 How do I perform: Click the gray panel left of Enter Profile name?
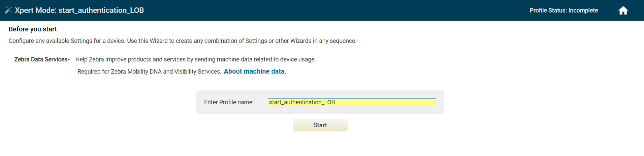click(x=201, y=102)
